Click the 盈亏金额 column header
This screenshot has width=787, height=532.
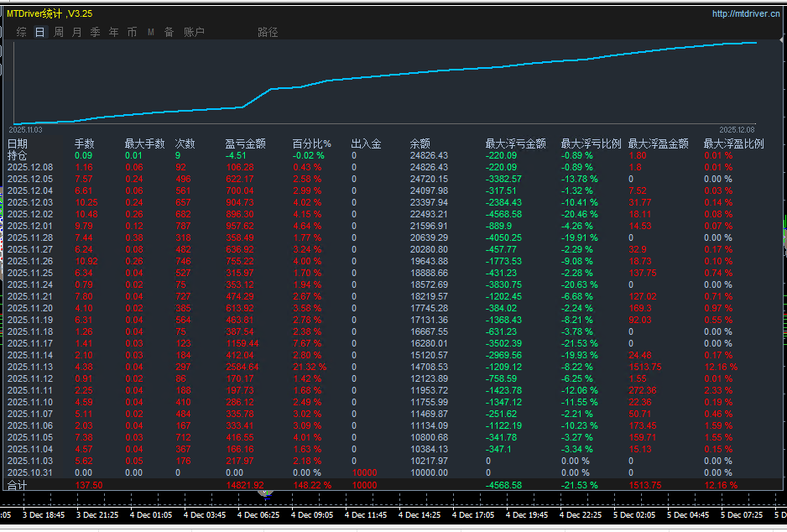[245, 143]
